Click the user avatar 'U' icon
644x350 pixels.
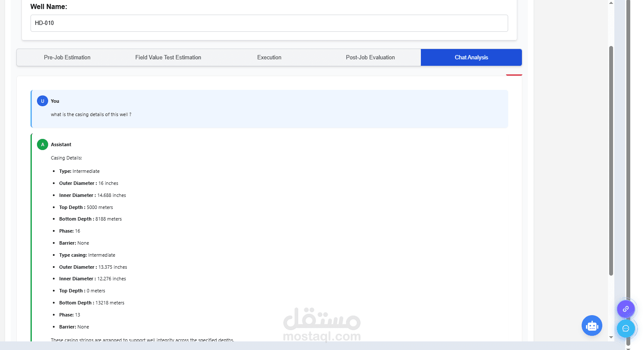point(43,101)
